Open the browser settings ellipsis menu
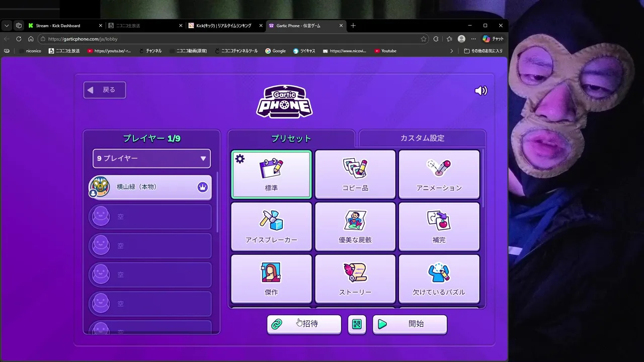The image size is (644, 362). 473,39
